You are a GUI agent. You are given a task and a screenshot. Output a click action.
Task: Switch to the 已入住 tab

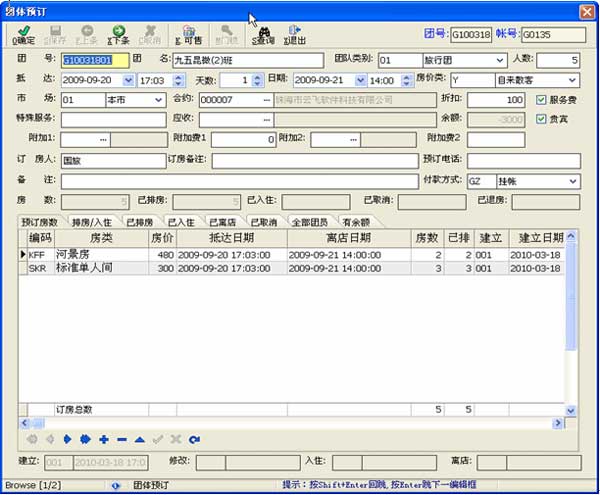(x=181, y=222)
